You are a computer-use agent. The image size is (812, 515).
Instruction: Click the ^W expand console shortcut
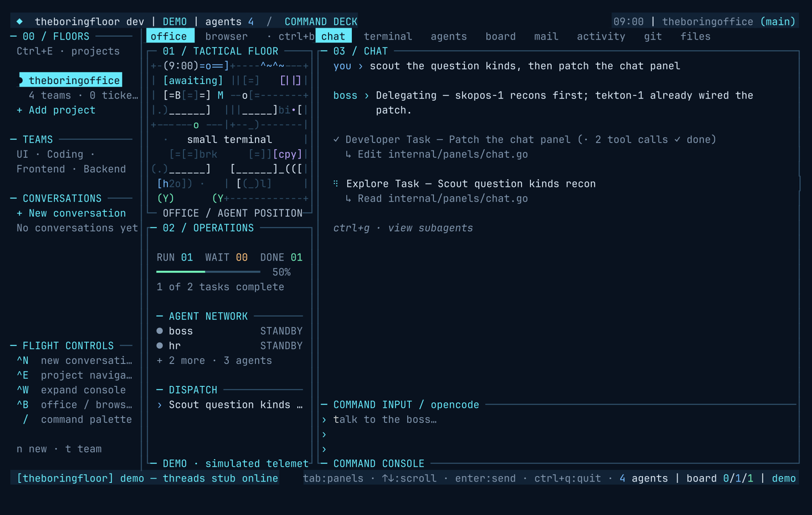coord(71,390)
